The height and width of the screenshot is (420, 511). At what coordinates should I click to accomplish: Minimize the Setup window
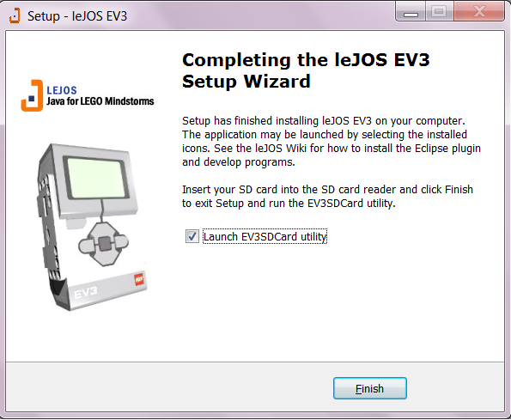coord(411,12)
